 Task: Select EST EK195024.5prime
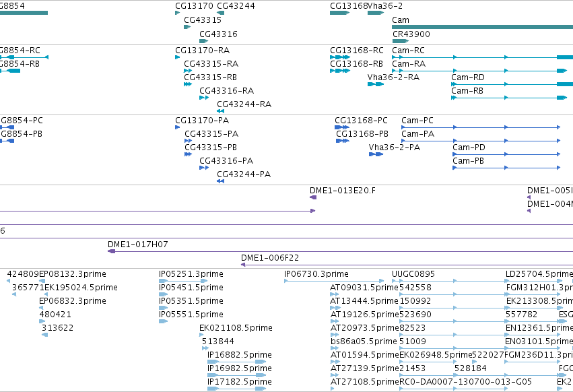(x=46, y=294)
